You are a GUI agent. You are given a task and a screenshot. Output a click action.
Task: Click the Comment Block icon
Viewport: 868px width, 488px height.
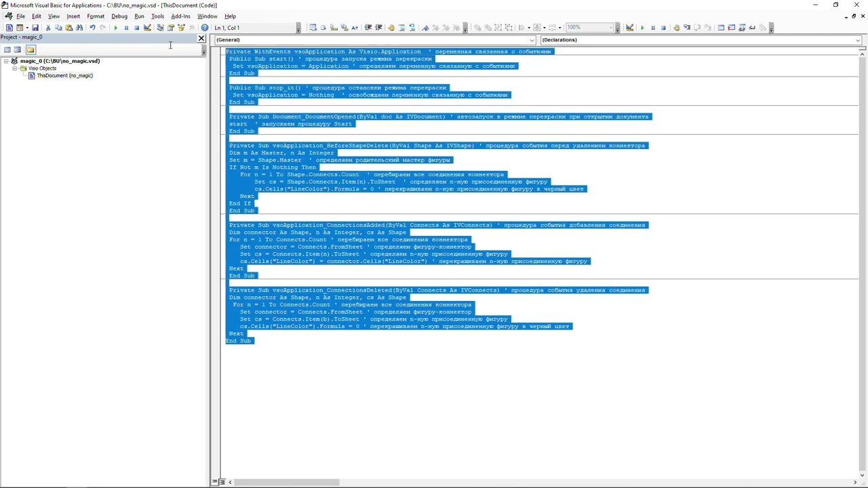pos(401,28)
